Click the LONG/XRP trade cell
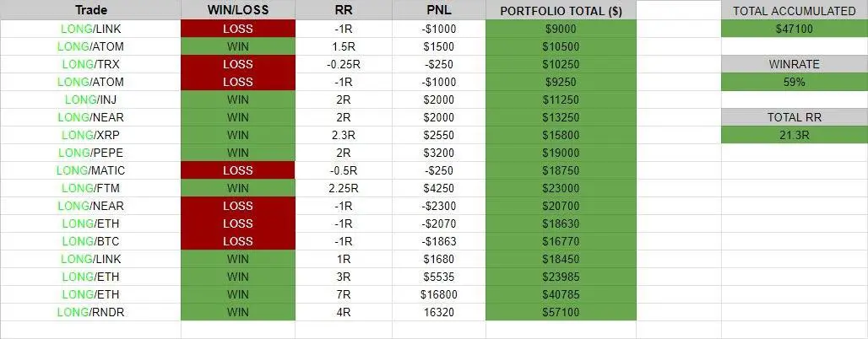The image size is (868, 339). pyautogui.click(x=91, y=135)
